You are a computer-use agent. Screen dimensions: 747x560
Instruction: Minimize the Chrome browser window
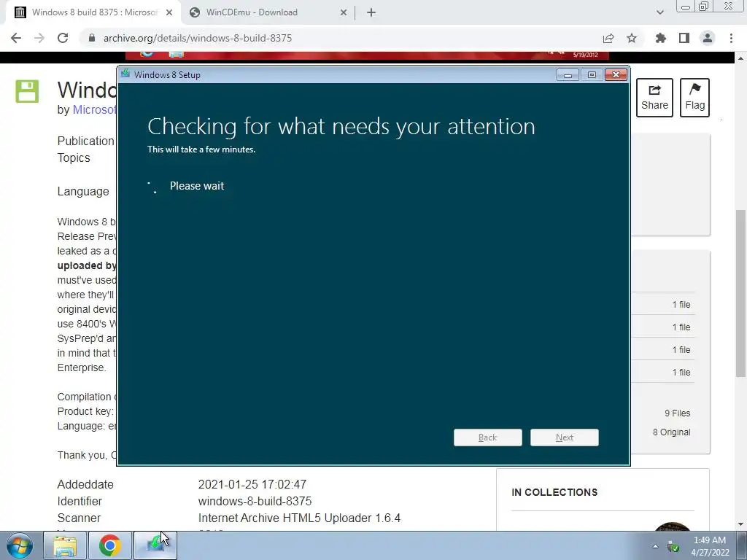point(686,6)
